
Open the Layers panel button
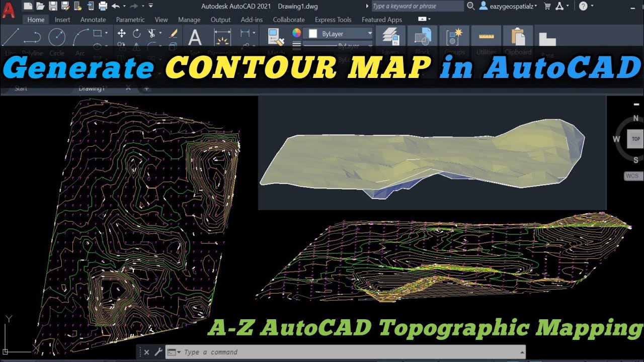point(391,38)
